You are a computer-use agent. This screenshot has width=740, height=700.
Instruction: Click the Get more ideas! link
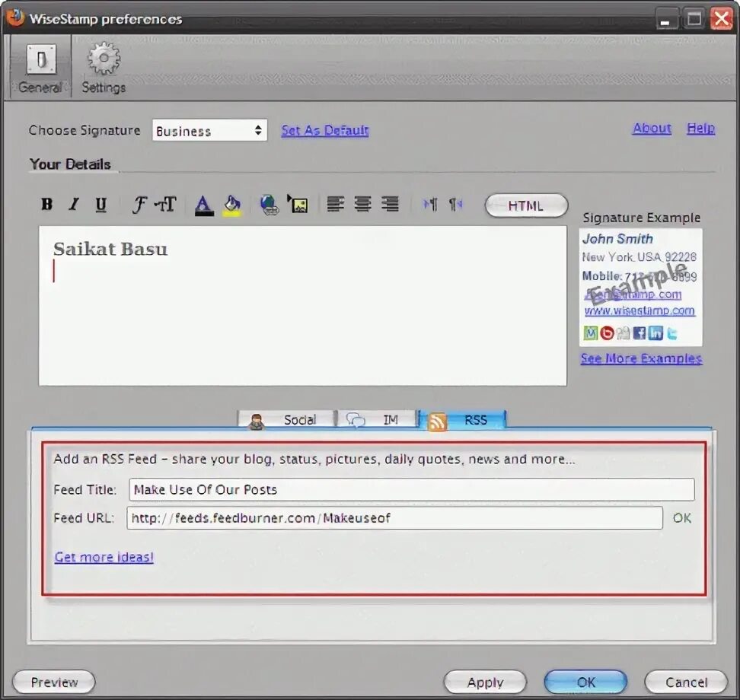coord(104,557)
